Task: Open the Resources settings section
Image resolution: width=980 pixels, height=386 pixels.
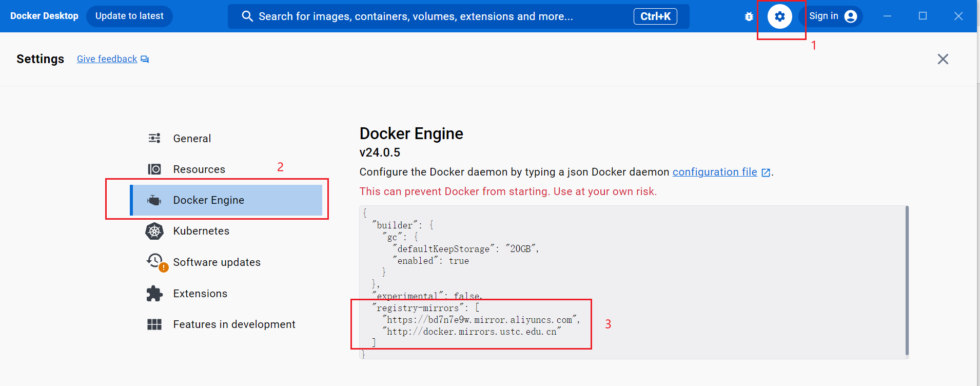Action: coord(226,169)
